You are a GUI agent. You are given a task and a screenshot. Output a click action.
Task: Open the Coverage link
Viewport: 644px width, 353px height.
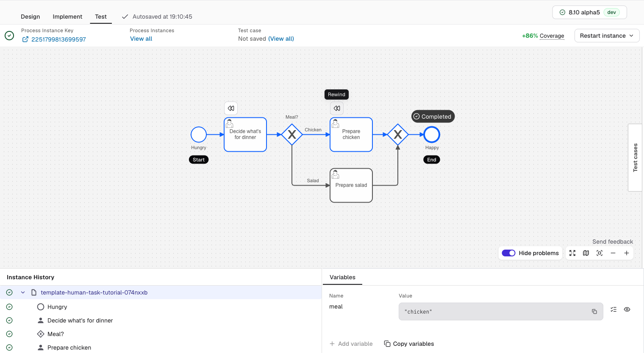pyautogui.click(x=552, y=36)
